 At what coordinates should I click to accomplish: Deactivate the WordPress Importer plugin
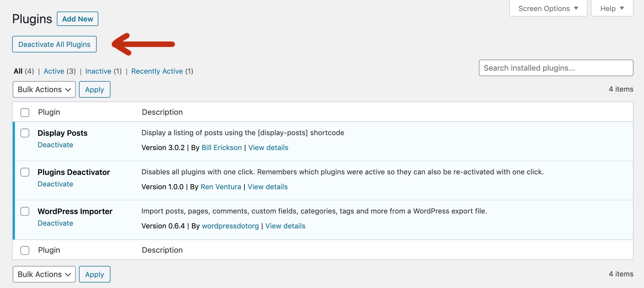55,223
